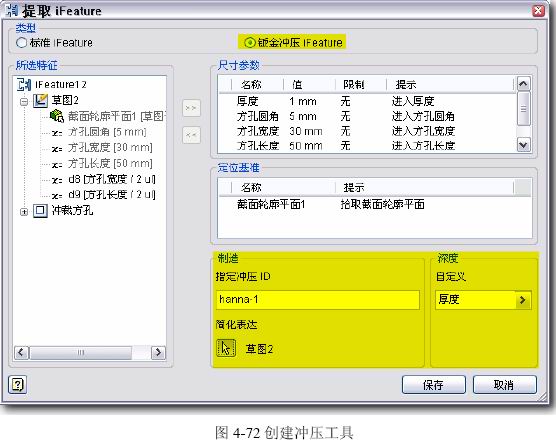Click the 冲裁方孔 feature icon
This screenshot has width=556, height=445.
(x=40, y=211)
